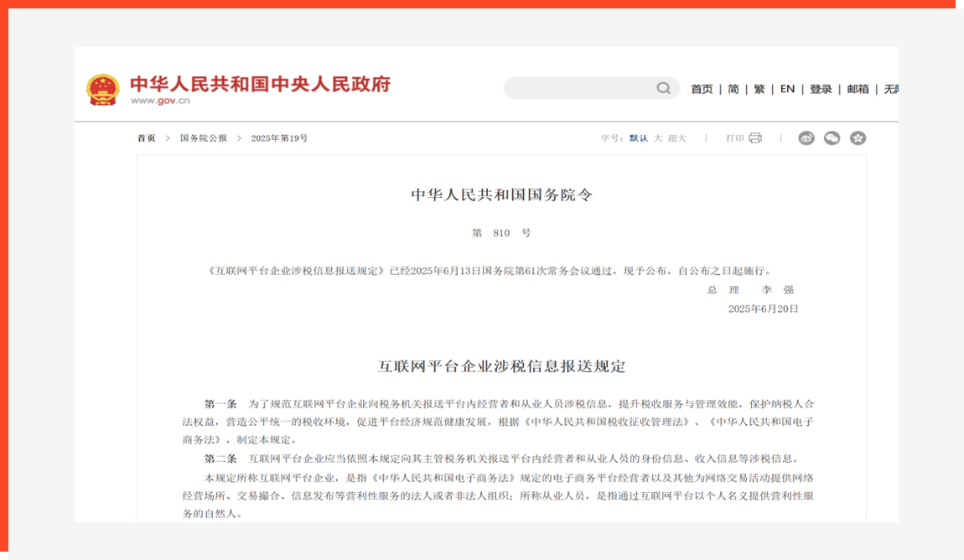This screenshot has width=964, height=560.
Task: Open 国务院公报 breadcrumb link
Action: click(x=204, y=138)
